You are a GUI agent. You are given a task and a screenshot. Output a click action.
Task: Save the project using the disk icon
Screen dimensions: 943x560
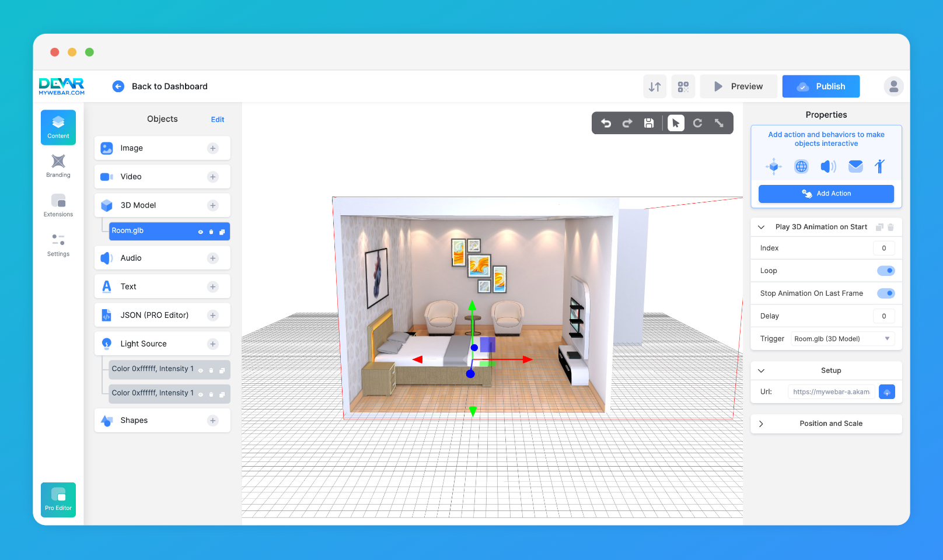click(649, 123)
